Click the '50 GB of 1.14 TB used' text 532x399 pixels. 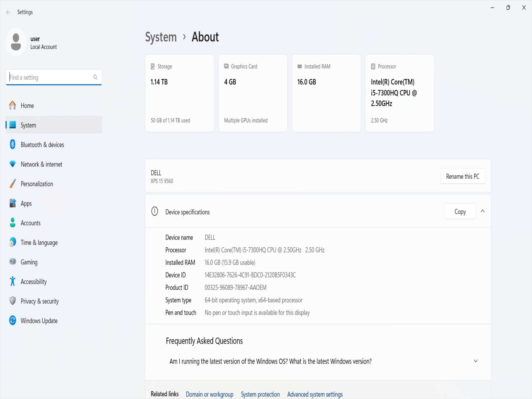[x=170, y=120]
